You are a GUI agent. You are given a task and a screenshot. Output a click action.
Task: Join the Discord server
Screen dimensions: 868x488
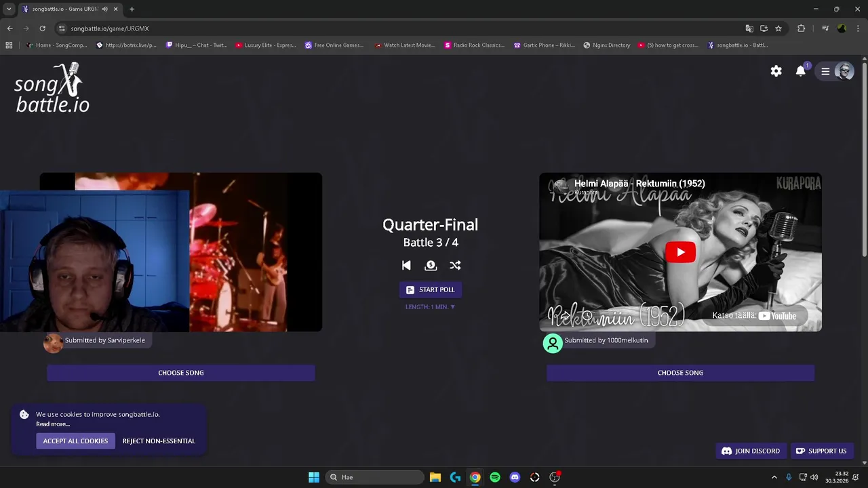click(751, 451)
